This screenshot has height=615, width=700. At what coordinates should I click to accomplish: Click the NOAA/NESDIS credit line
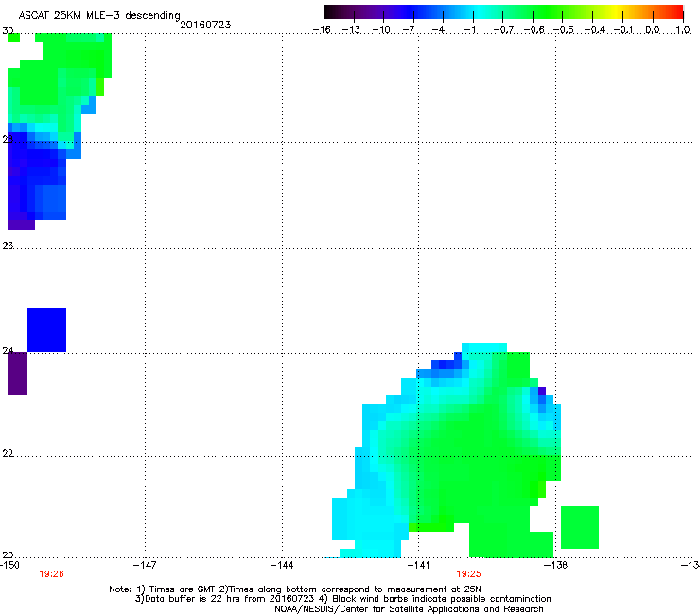coord(409,609)
